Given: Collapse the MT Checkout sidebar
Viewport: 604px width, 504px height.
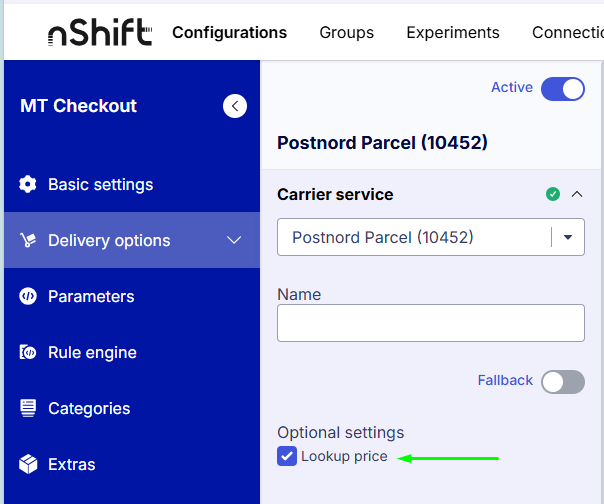Looking at the screenshot, I should point(235,106).
